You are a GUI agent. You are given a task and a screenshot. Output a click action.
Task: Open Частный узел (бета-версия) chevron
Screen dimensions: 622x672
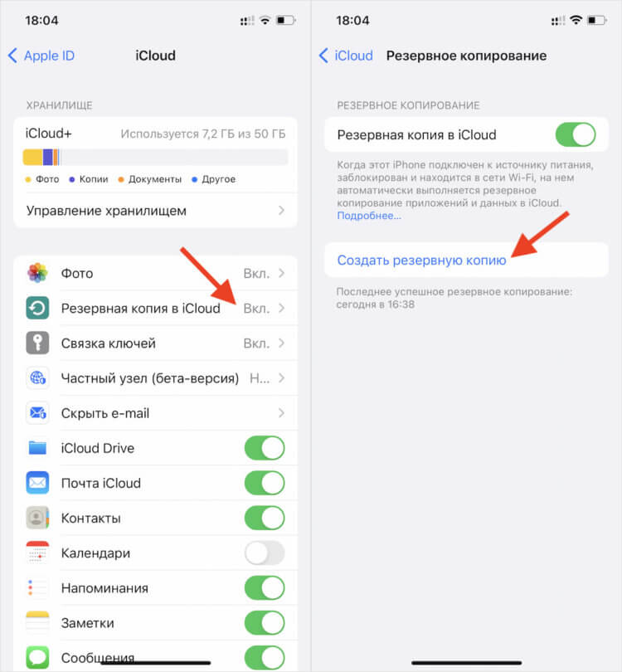(x=281, y=378)
